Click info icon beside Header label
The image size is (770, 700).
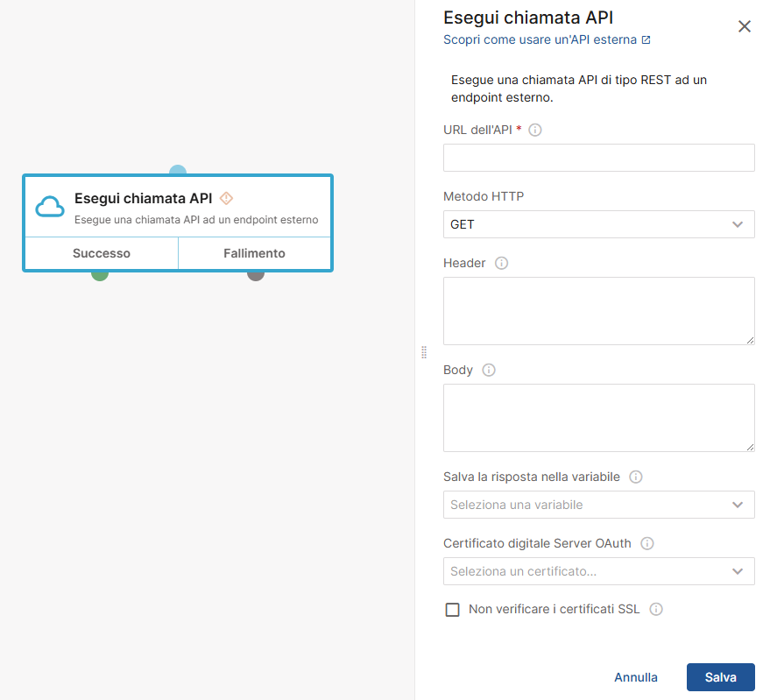click(502, 263)
